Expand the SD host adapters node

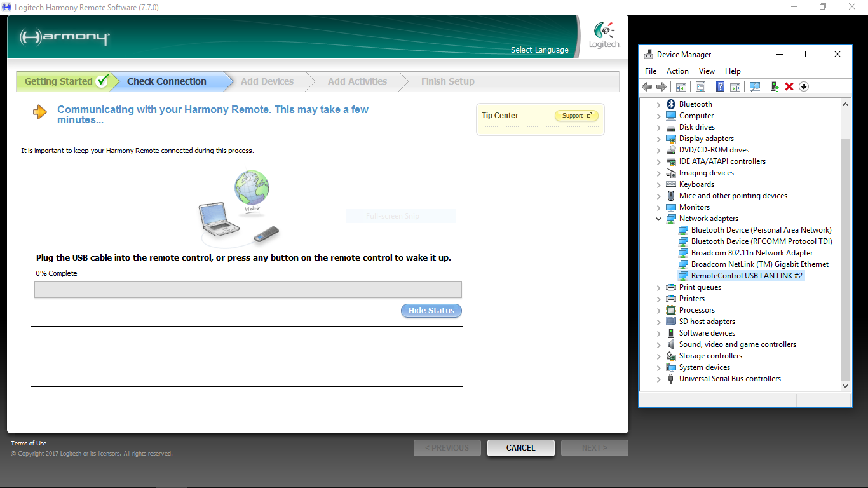pyautogui.click(x=658, y=322)
